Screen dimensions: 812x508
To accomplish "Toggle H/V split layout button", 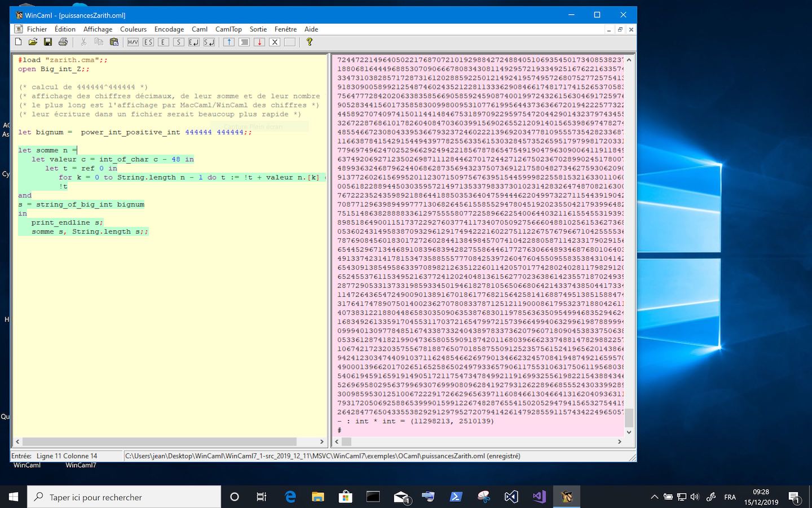I will point(133,42).
